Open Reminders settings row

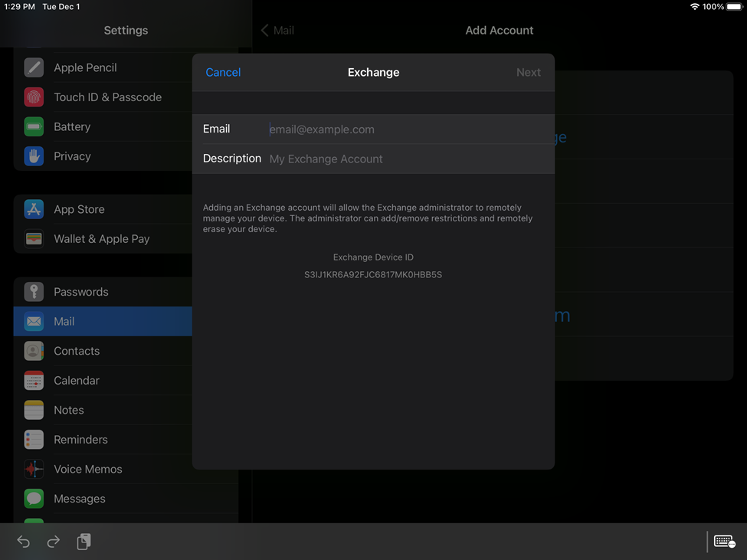click(103, 440)
